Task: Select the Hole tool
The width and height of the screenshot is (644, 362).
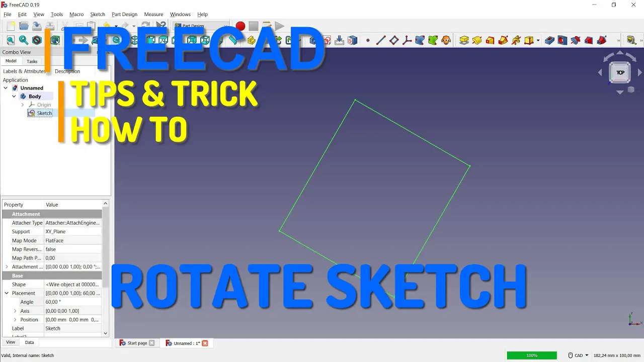Action: 563,40
